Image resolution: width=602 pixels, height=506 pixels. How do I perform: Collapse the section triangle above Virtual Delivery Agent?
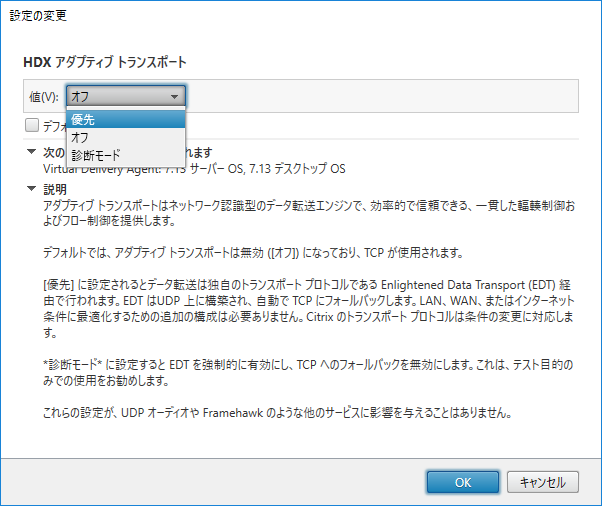pyautogui.click(x=32, y=153)
